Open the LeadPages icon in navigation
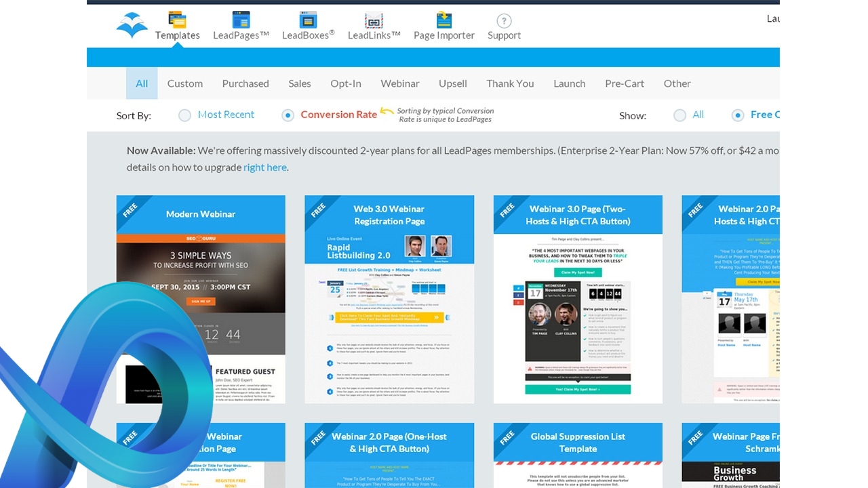 point(241,20)
